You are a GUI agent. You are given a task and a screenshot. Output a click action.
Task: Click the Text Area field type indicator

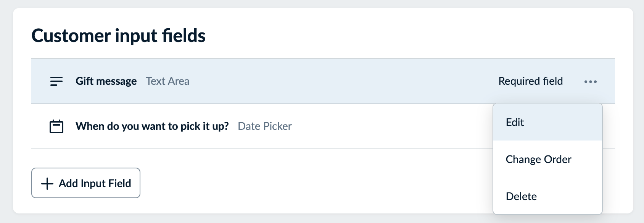point(167,81)
